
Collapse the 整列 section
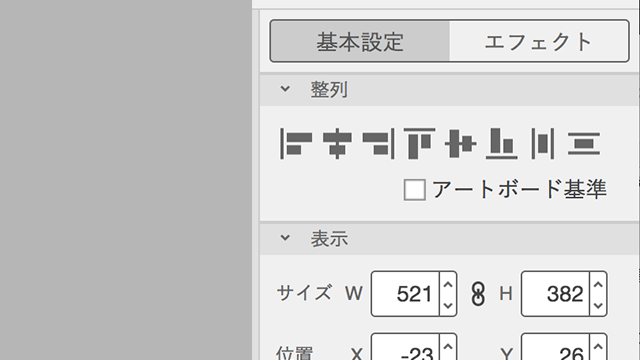[x=285, y=89]
